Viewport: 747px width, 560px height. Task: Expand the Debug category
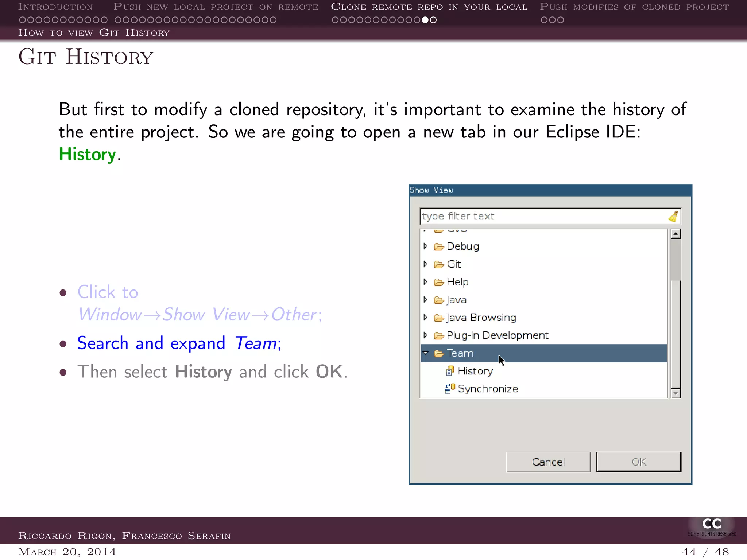pos(425,246)
